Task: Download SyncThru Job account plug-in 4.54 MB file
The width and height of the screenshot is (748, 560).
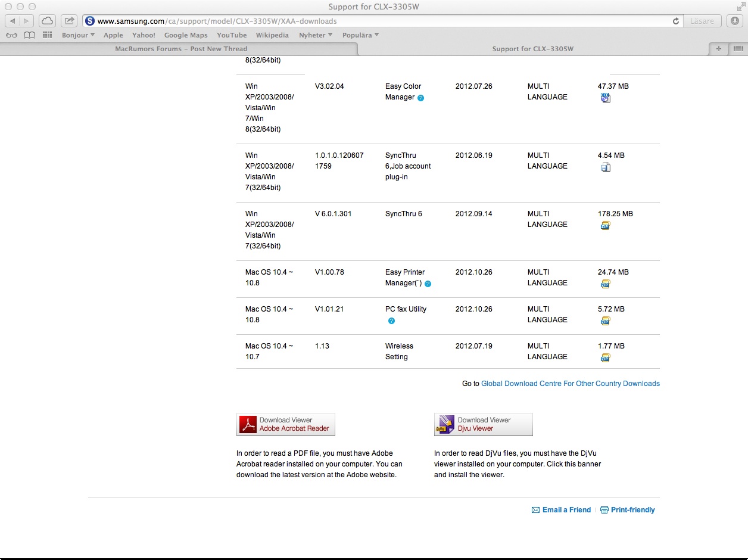Action: pos(605,167)
